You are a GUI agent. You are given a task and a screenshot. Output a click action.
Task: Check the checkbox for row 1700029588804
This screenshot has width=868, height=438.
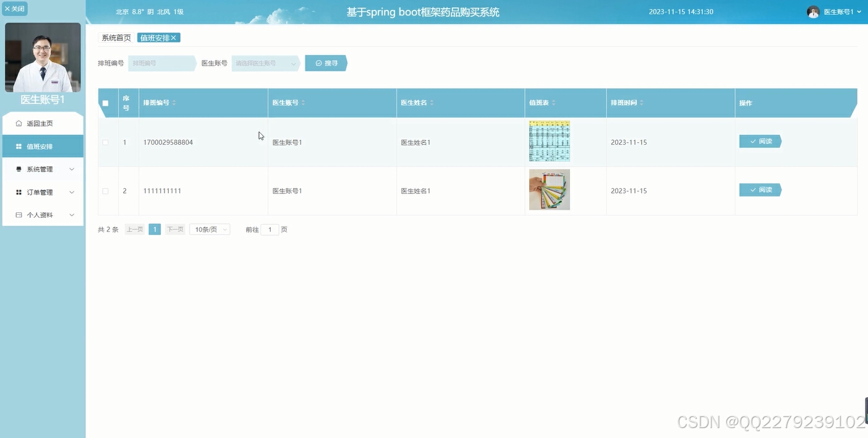click(x=105, y=142)
